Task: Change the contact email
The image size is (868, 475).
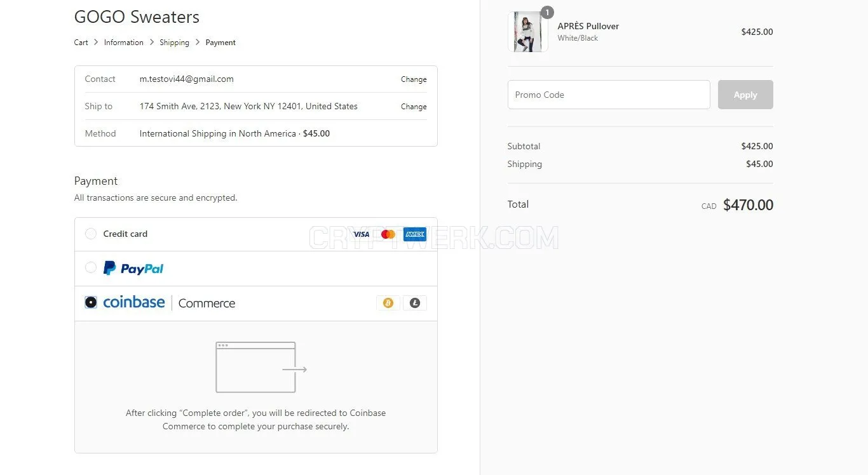Action: pos(414,79)
